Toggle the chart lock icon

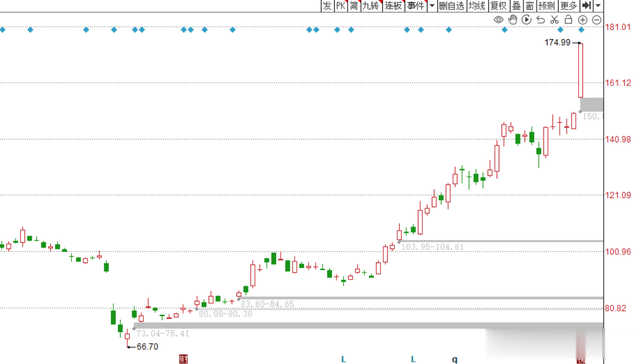click(568, 20)
